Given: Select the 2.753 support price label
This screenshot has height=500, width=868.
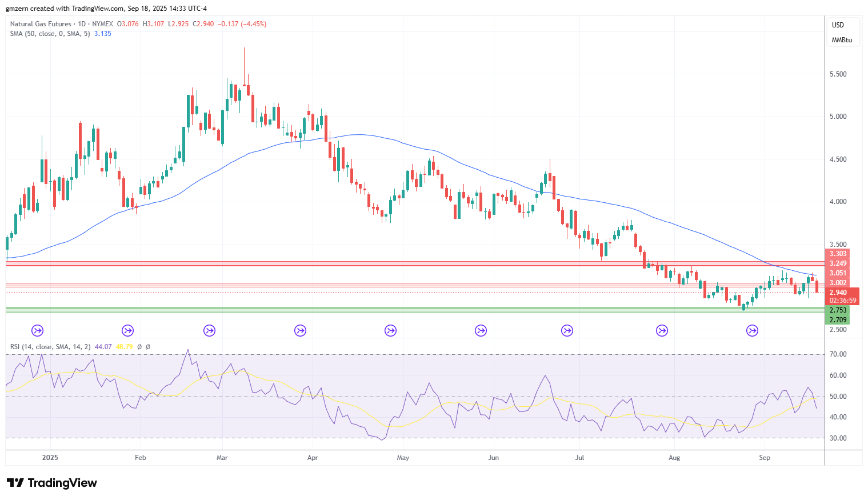Looking at the screenshot, I should 838,310.
